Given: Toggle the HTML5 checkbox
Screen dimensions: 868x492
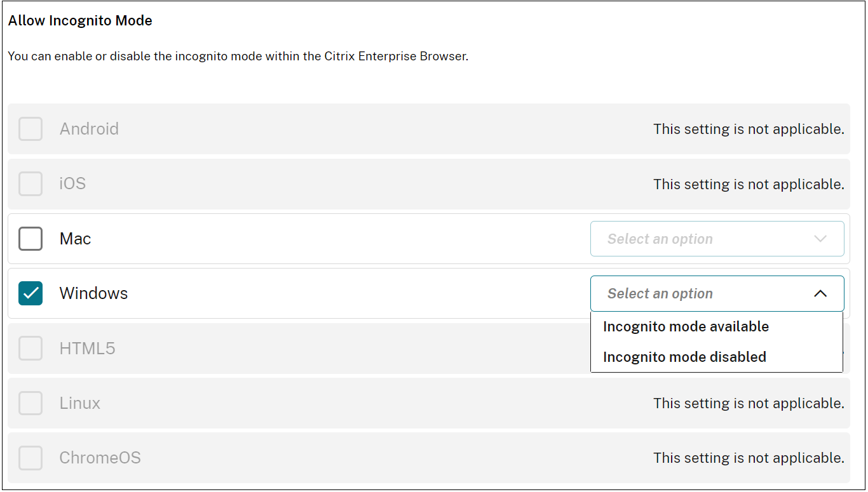Looking at the screenshot, I should (31, 349).
